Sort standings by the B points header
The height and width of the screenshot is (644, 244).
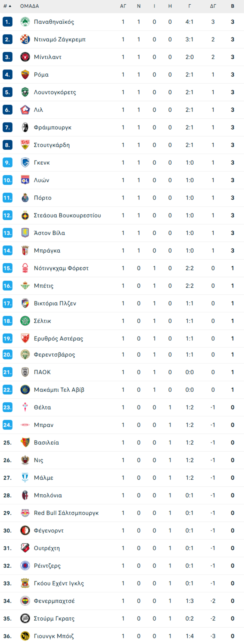point(233,6)
